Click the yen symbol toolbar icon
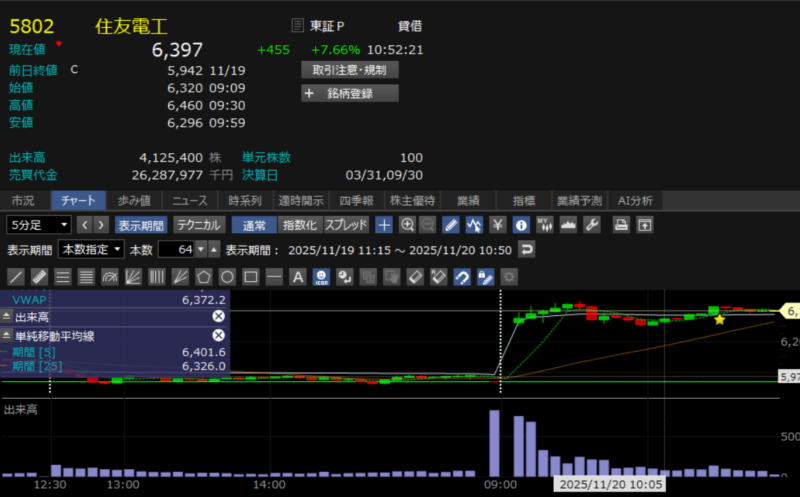Viewport: 800px width, 497px height. (x=498, y=225)
